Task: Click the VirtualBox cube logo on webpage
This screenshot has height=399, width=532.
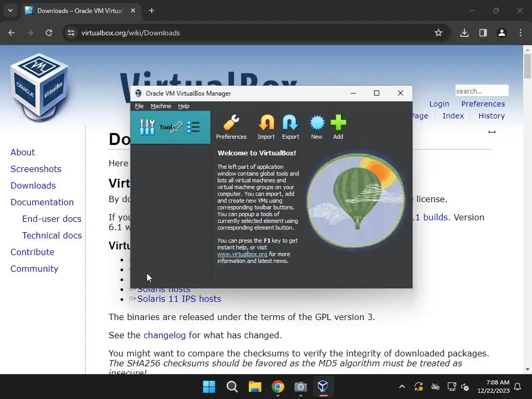Action: click(39, 87)
